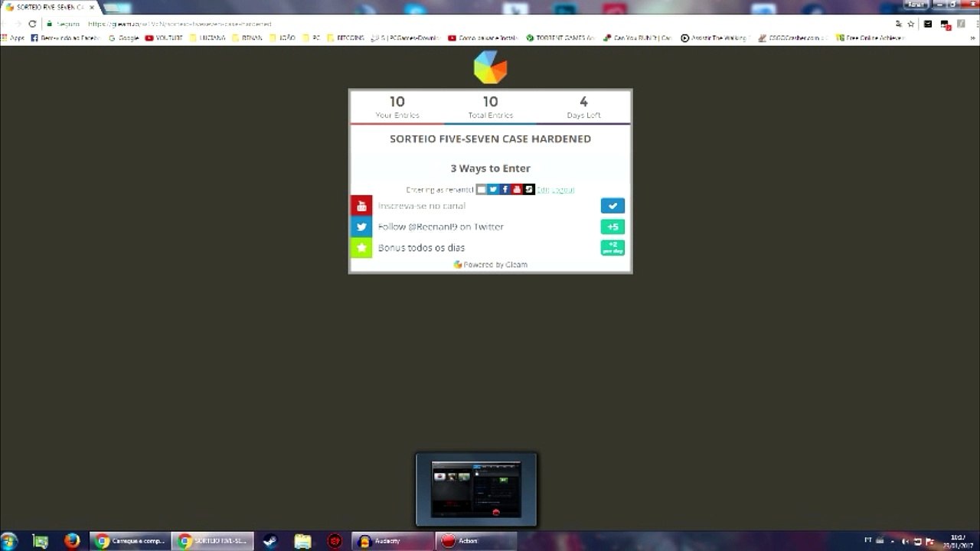Click the Edit link beside the account icons

[x=542, y=190]
